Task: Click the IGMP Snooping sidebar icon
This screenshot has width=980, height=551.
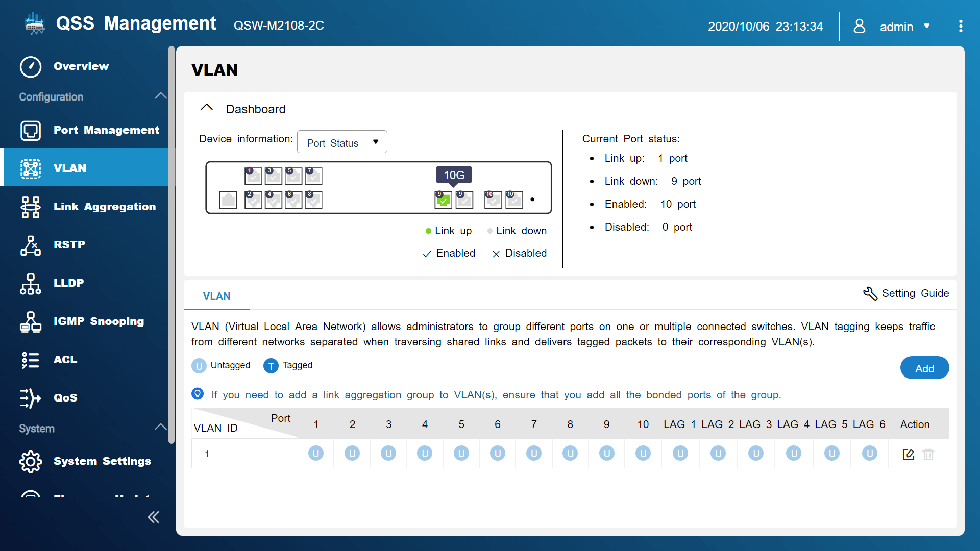Action: (30, 321)
